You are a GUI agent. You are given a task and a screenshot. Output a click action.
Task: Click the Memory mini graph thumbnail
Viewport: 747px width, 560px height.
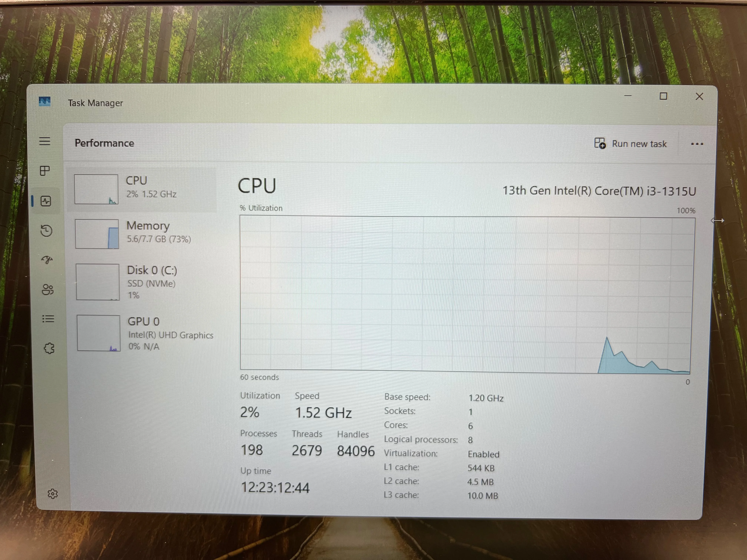pos(97,234)
